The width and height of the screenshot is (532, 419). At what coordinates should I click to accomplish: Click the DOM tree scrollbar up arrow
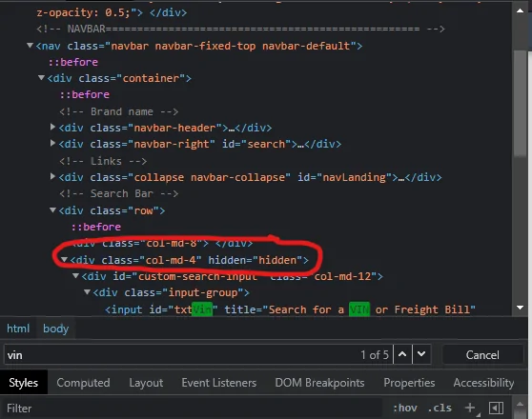(520, 10)
